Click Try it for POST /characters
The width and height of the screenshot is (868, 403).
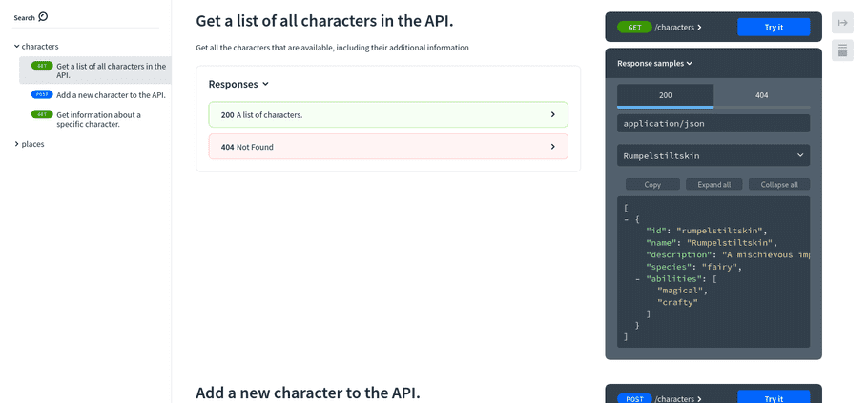tap(774, 397)
